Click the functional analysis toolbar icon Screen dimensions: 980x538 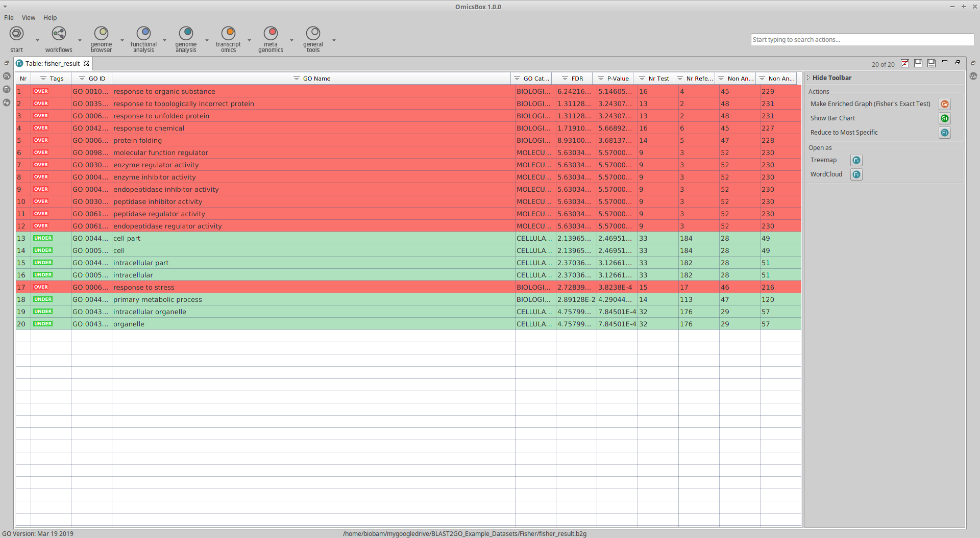pos(143,34)
